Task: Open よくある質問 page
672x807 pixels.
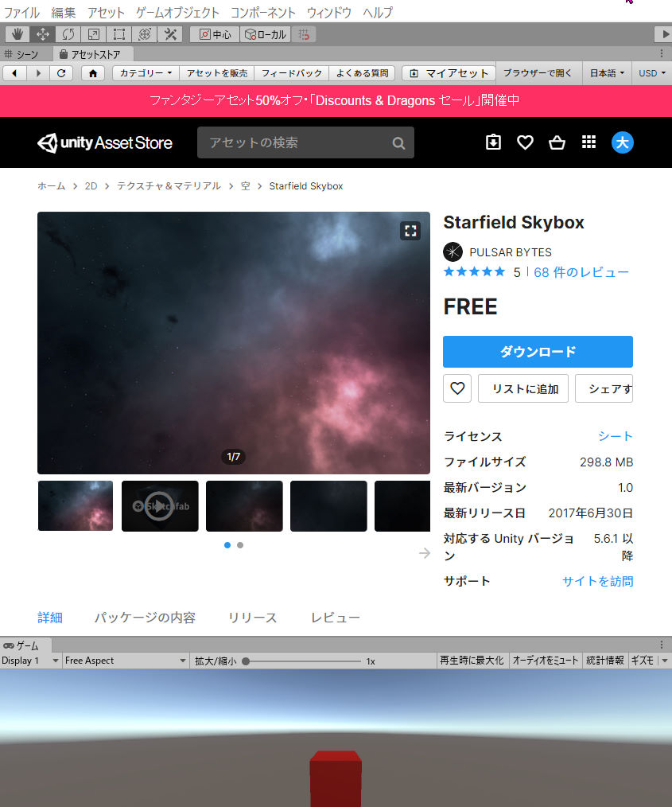Action: pyautogui.click(x=362, y=73)
